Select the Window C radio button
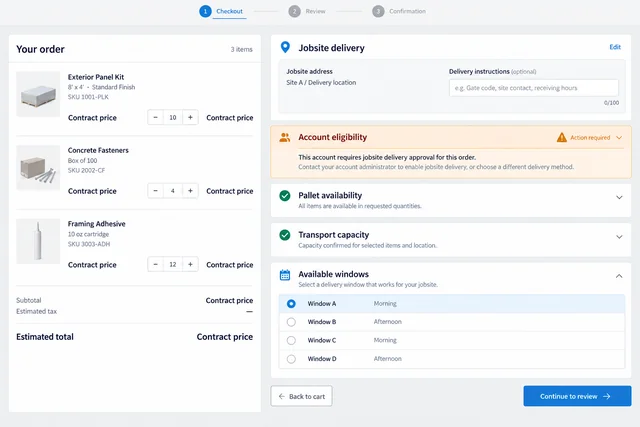 point(291,340)
